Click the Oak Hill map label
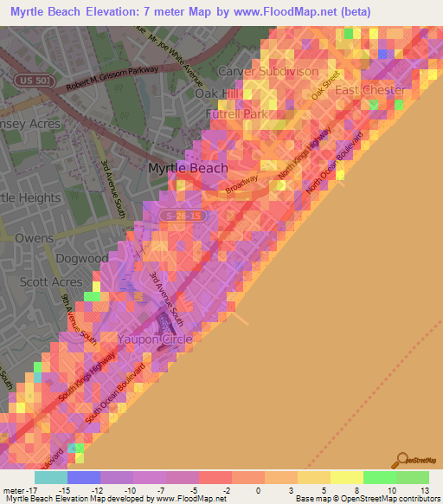443x504 pixels. pos(217,94)
